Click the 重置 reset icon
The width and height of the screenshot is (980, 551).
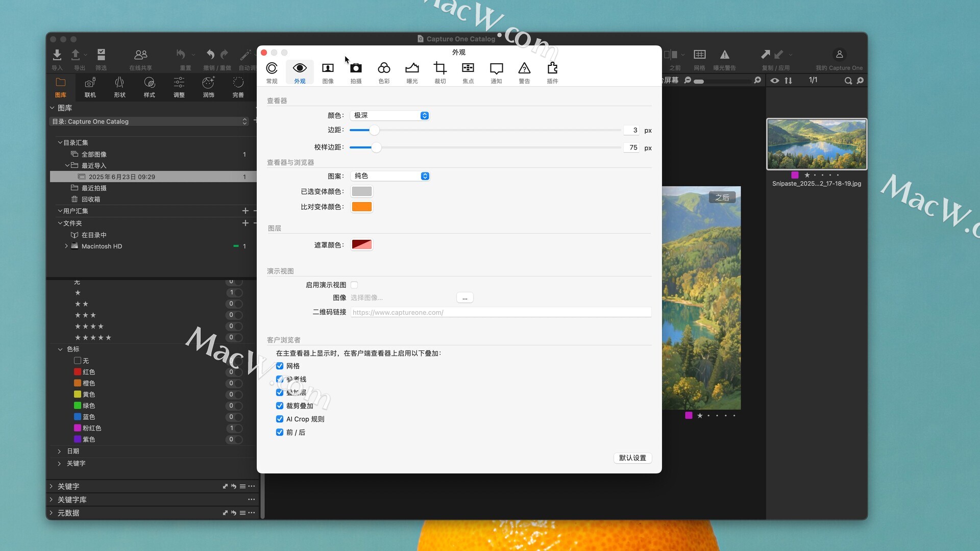[181, 54]
